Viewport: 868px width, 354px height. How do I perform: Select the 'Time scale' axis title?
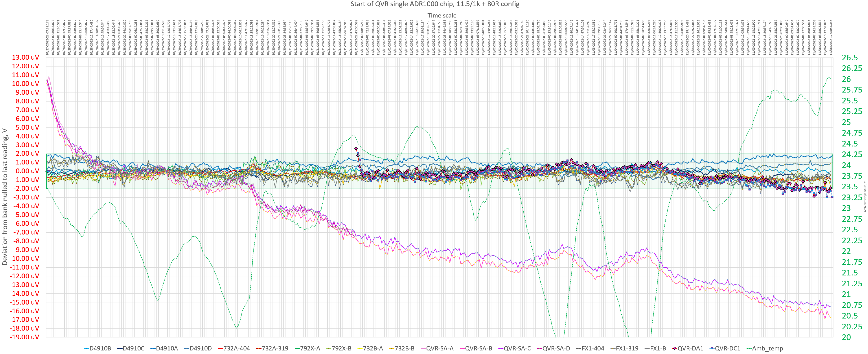(x=442, y=15)
